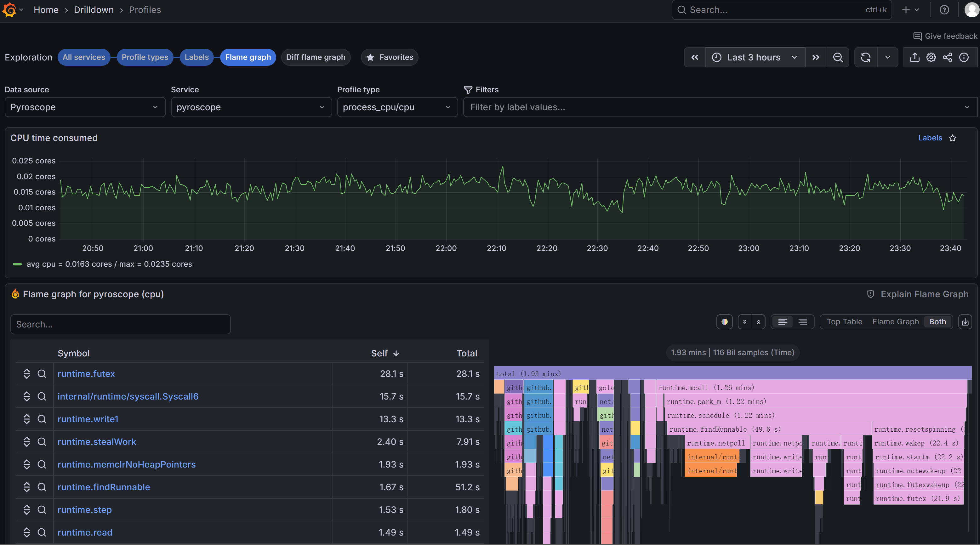
Task: Open the runtime.findRunnable symbol link
Action: (x=104, y=487)
